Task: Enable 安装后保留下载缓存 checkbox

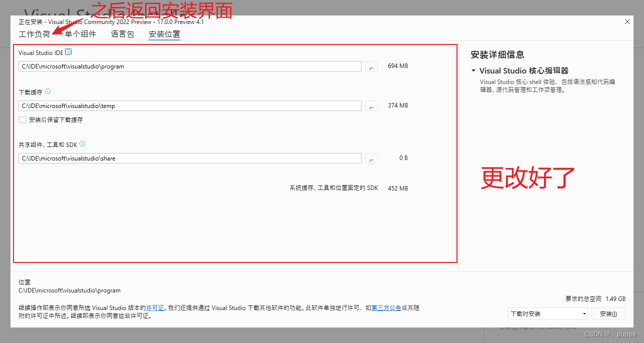Action: (22, 120)
